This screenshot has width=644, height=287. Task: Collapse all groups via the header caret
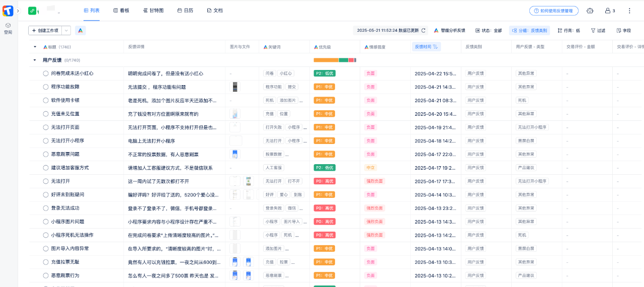pos(35,47)
